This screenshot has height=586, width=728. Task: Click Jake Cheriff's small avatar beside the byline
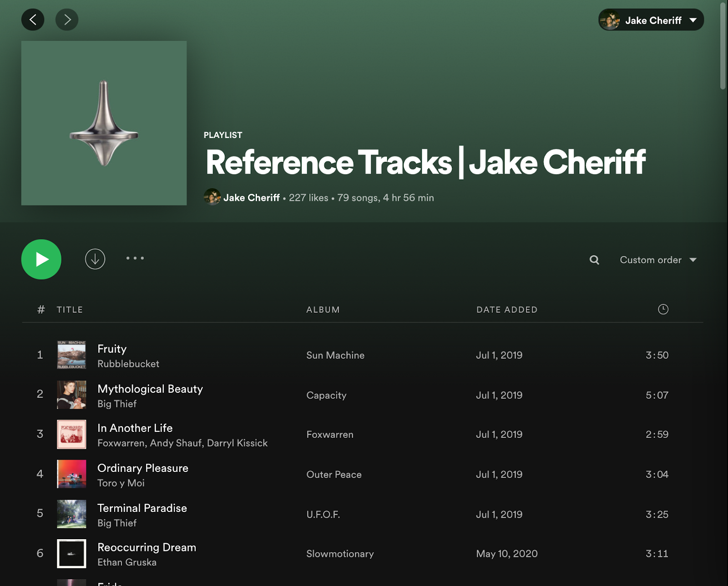click(212, 197)
